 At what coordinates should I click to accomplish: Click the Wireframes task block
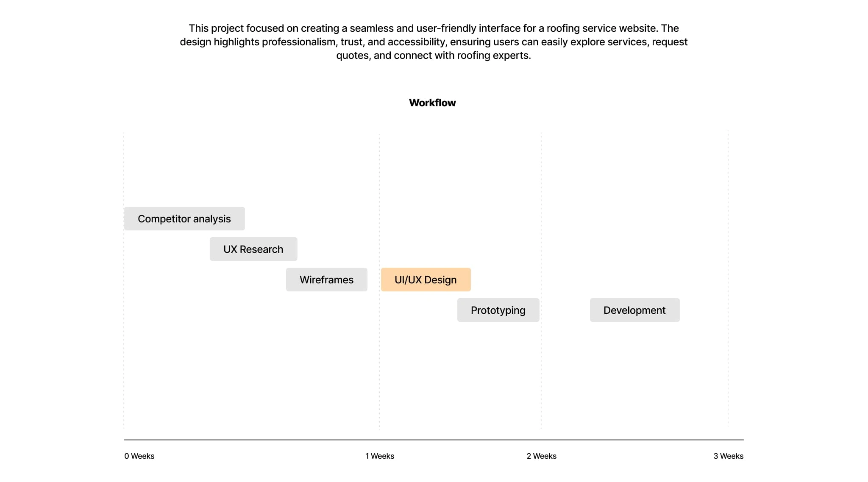coord(326,280)
